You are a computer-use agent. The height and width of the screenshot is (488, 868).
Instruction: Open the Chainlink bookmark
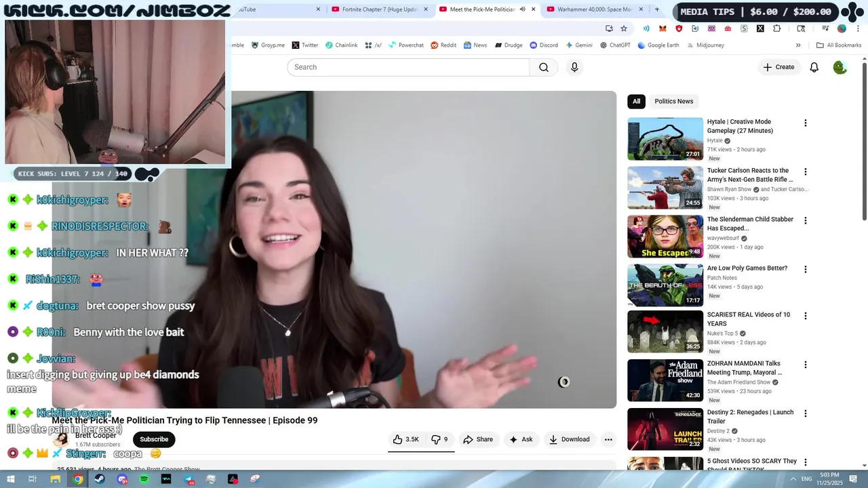tap(341, 45)
